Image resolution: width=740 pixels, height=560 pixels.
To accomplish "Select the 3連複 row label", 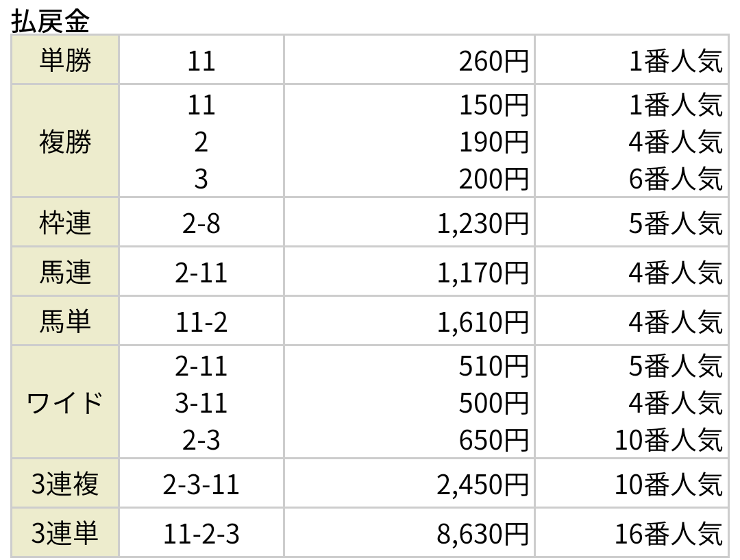I will (x=65, y=484).
